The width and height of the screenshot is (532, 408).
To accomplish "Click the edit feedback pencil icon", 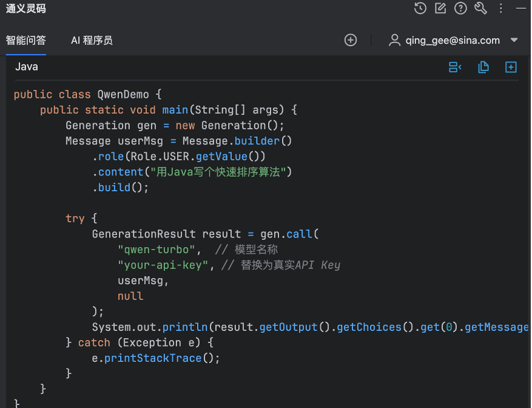I will coord(440,8).
